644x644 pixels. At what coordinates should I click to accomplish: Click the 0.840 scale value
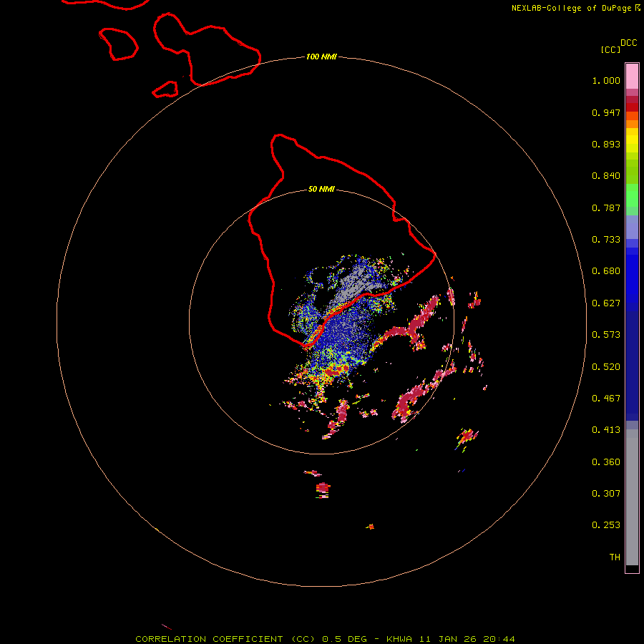click(606, 176)
